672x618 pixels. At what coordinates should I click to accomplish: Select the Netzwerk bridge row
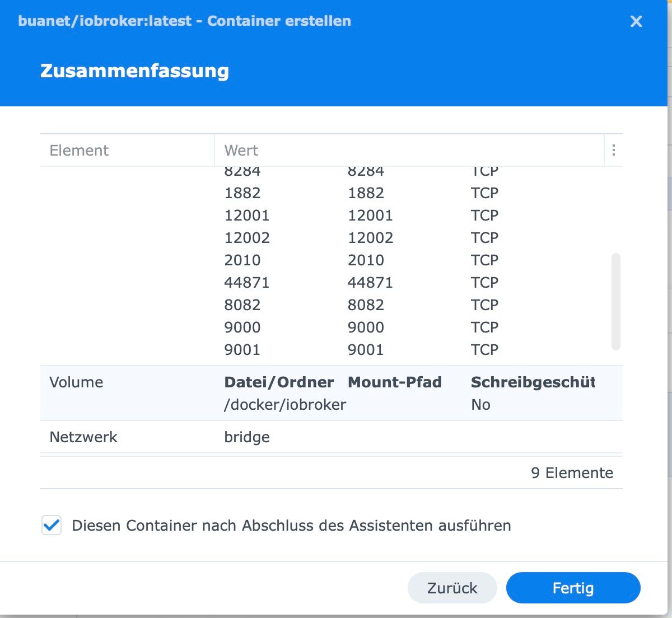(247, 437)
